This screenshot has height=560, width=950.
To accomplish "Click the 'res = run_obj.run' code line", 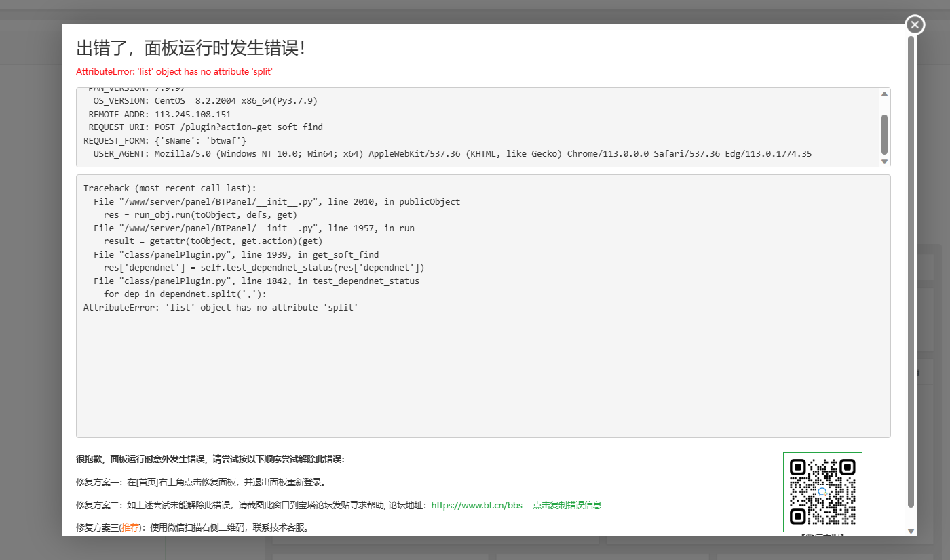I will pyautogui.click(x=200, y=214).
